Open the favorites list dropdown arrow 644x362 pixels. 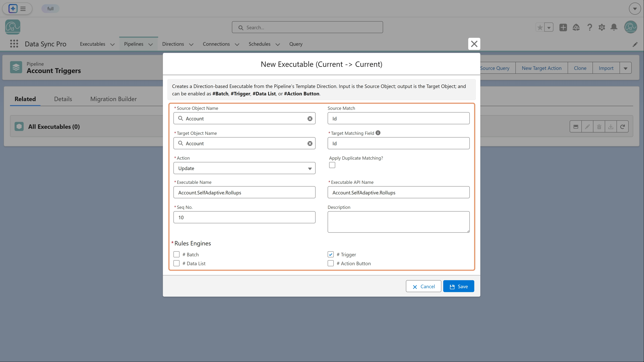[x=549, y=27]
